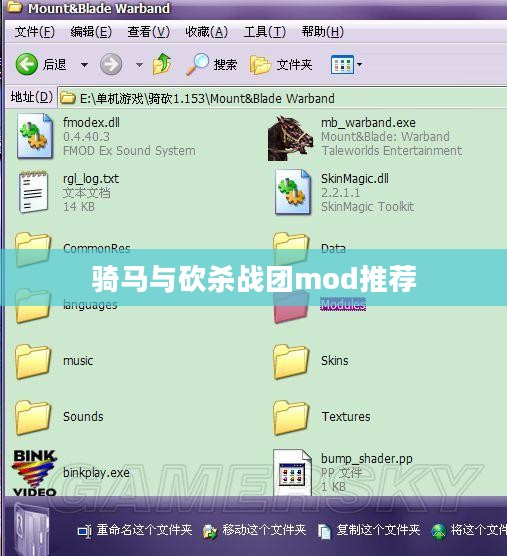507x556 pixels.
Task: Select the SkinMagic.dll file icon
Action: [x=293, y=192]
